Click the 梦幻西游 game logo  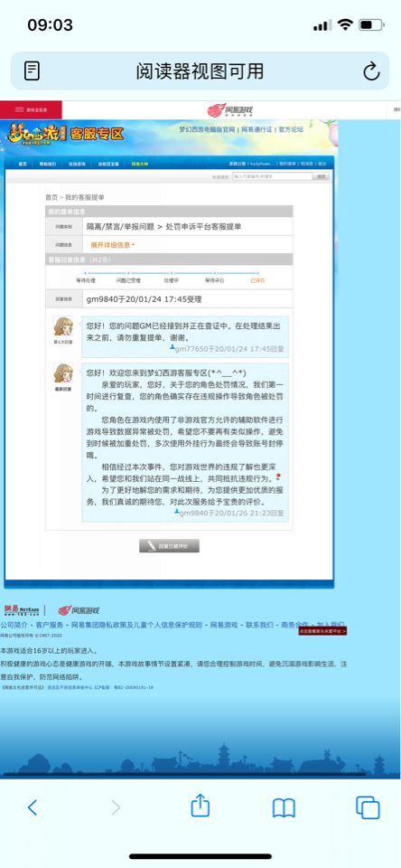click(36, 135)
